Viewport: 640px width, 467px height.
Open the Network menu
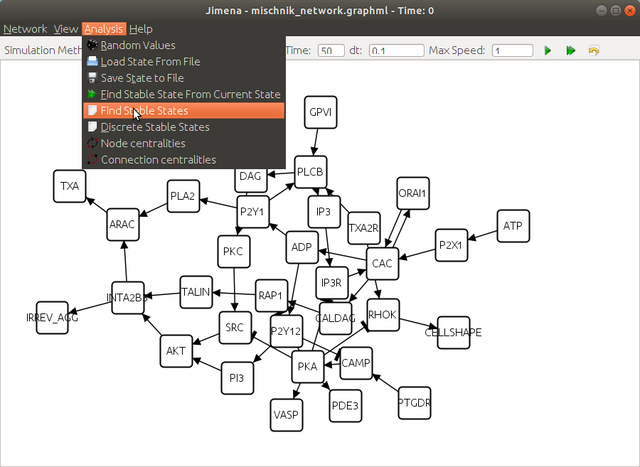(25, 29)
